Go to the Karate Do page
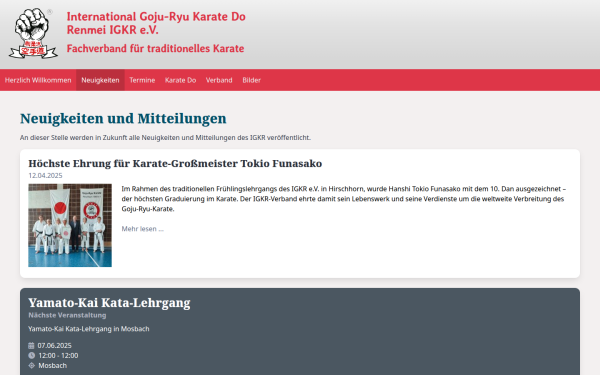 coord(180,80)
